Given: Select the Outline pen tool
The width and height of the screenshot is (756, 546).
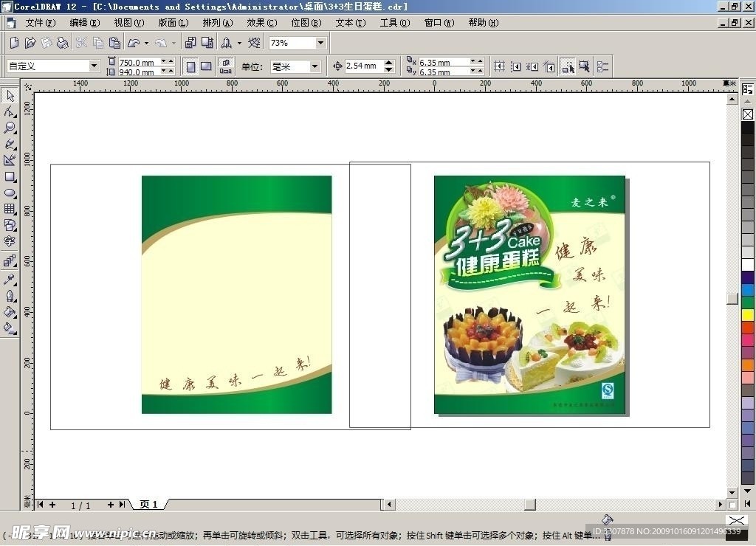Looking at the screenshot, I should click(10, 296).
